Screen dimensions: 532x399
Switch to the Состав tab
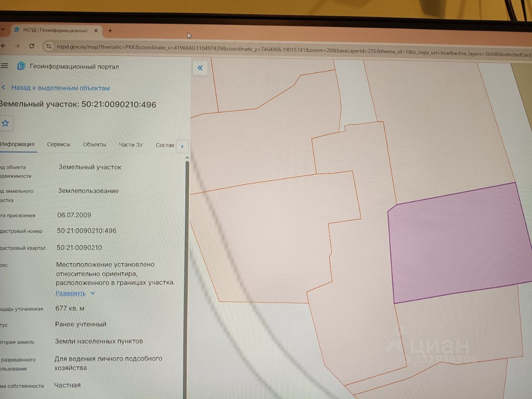[x=165, y=145]
